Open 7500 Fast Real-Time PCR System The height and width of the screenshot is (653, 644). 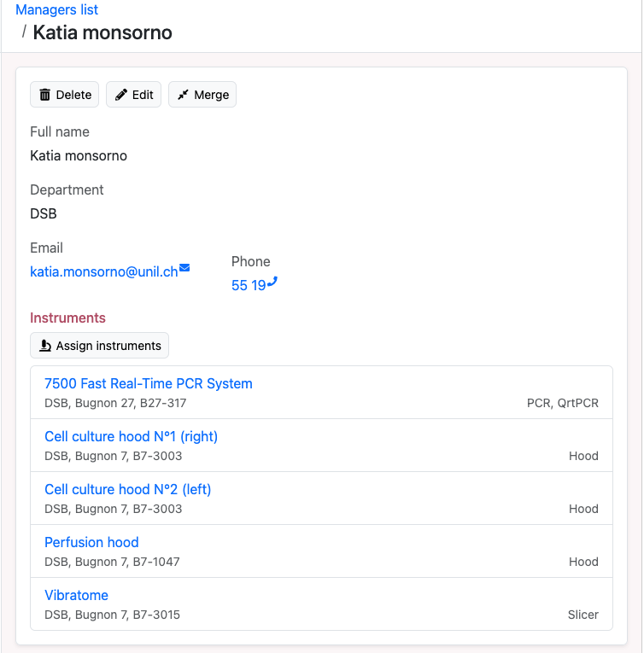click(x=149, y=383)
